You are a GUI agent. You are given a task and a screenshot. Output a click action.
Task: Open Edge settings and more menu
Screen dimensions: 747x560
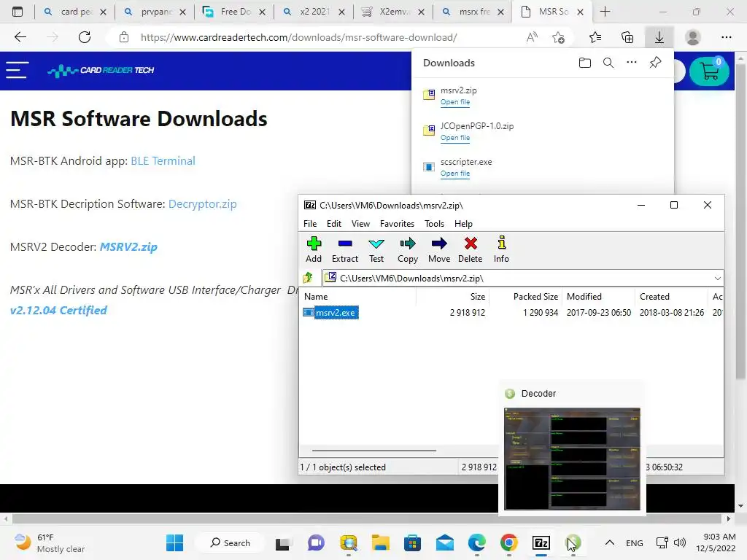(x=726, y=37)
